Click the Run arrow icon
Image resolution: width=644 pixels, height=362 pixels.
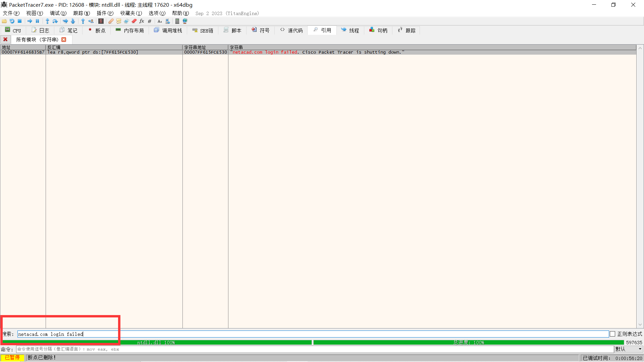[x=30, y=21]
